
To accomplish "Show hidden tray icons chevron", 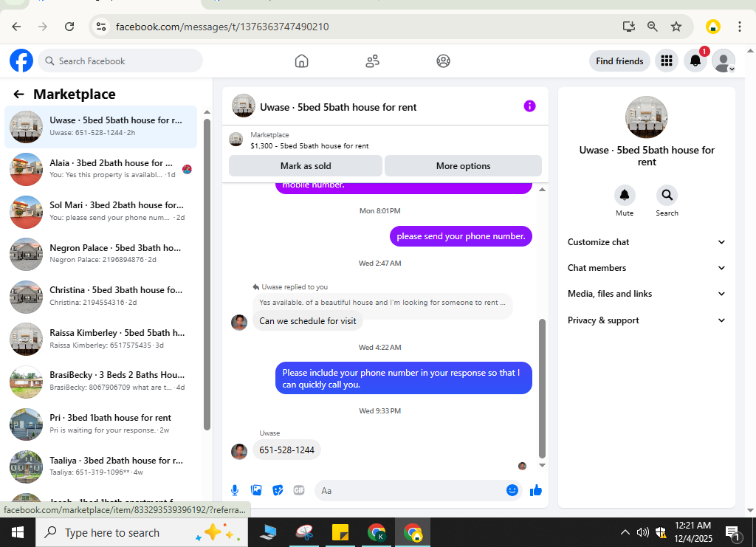I will (625, 532).
